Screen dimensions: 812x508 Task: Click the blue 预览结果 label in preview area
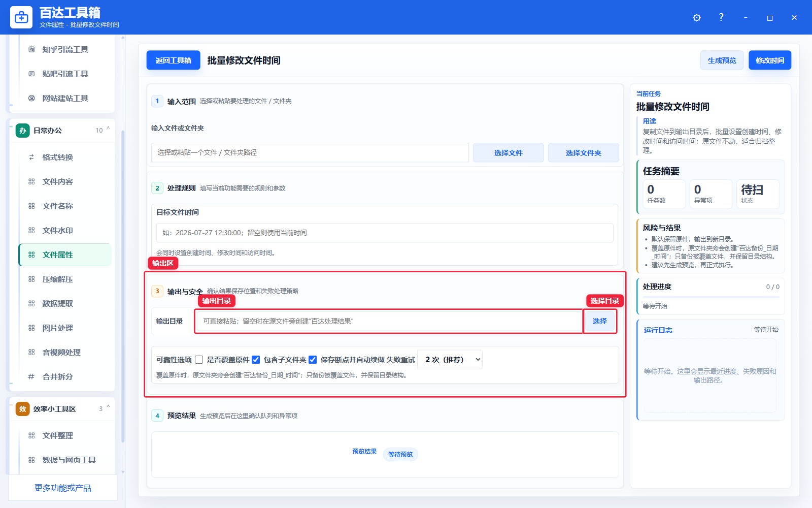[364, 451]
